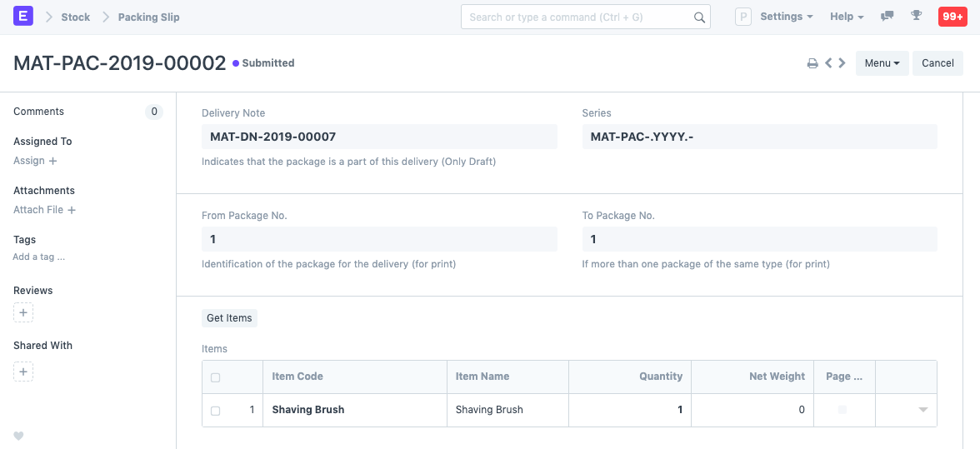The image size is (980, 449).
Task: Go to previous document with left arrow
Action: coord(829,63)
